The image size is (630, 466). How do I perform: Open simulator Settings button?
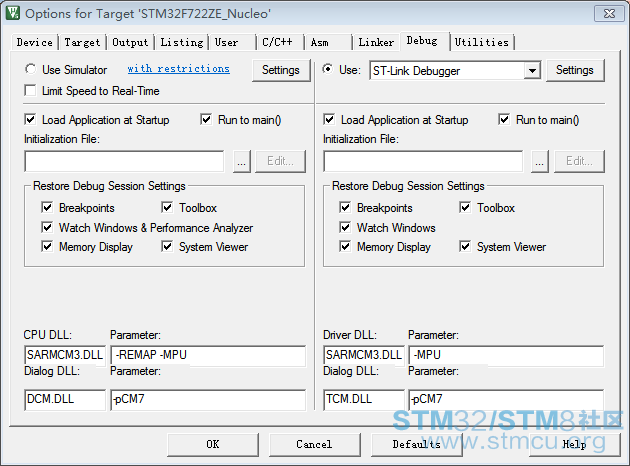pyautogui.click(x=281, y=70)
